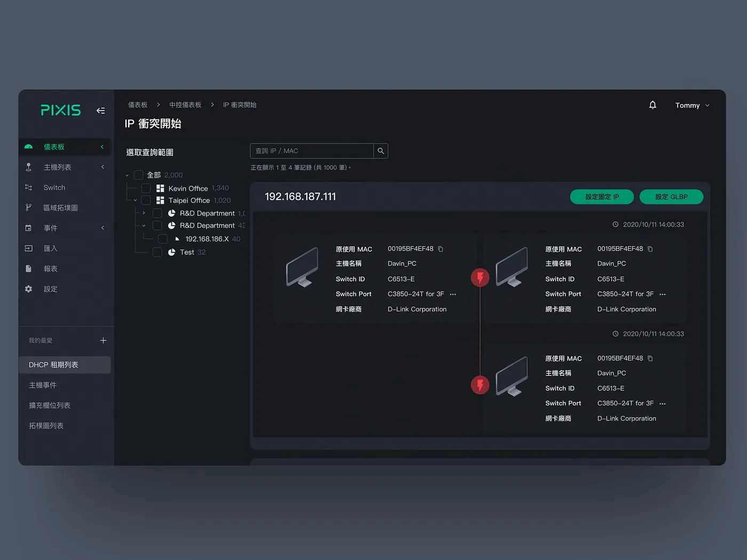This screenshot has height=560, width=747.
Task: Open the Tommy user dropdown
Action: point(692,106)
